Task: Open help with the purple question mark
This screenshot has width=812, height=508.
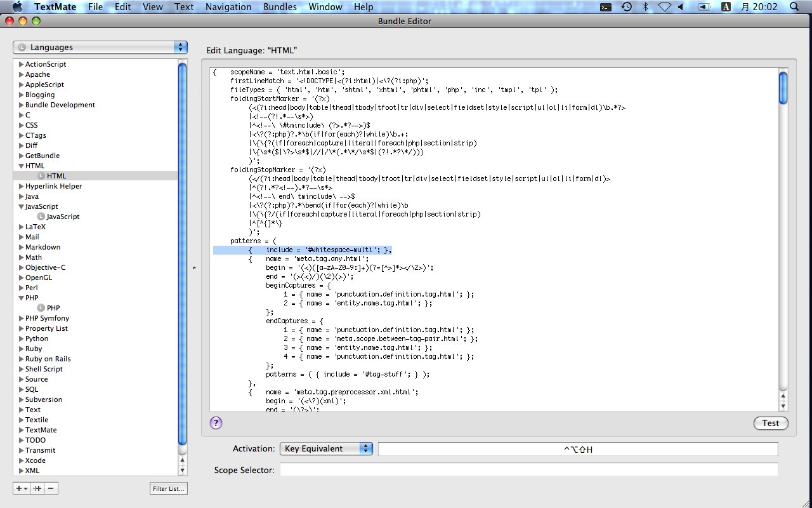Action: tap(216, 423)
